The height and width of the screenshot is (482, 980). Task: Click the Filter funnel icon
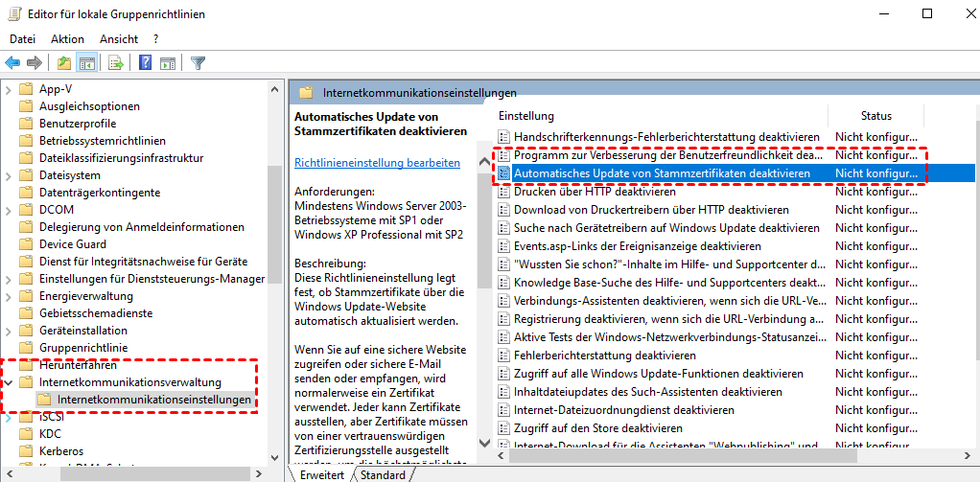click(198, 63)
